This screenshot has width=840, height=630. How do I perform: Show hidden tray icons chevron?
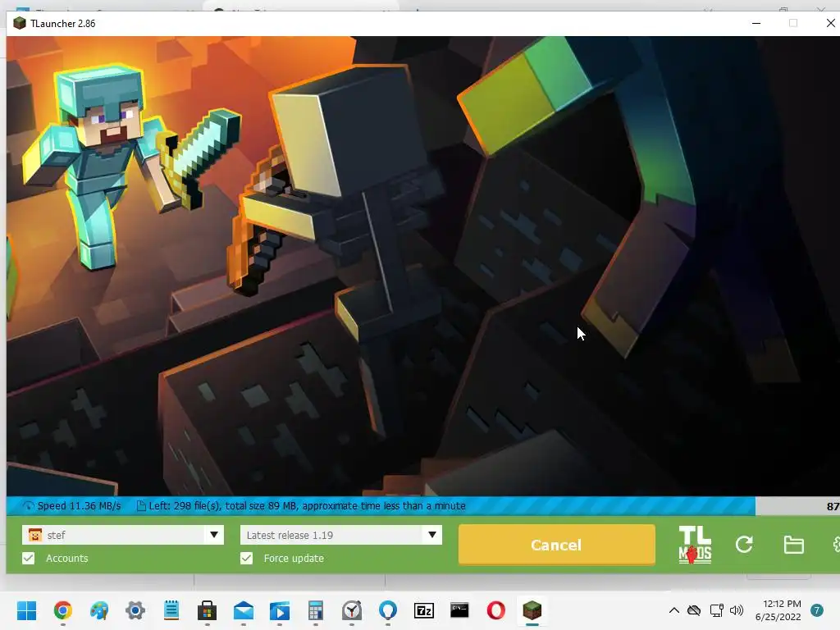click(x=674, y=610)
